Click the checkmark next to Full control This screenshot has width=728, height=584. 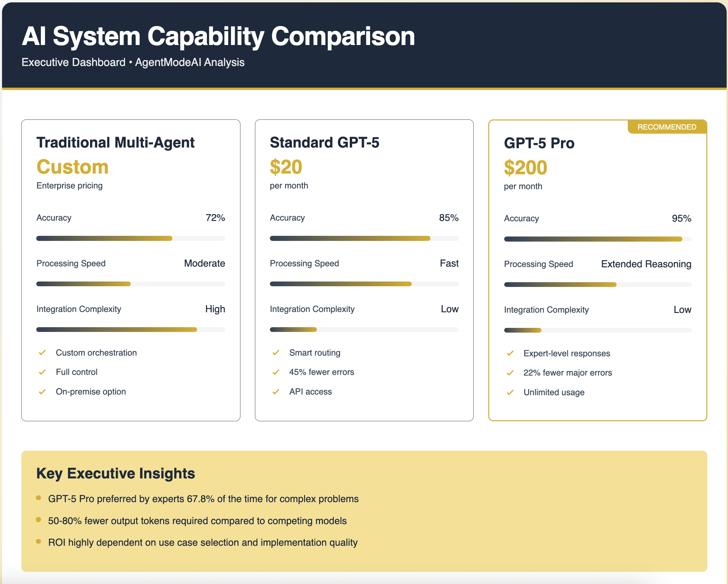(x=42, y=372)
